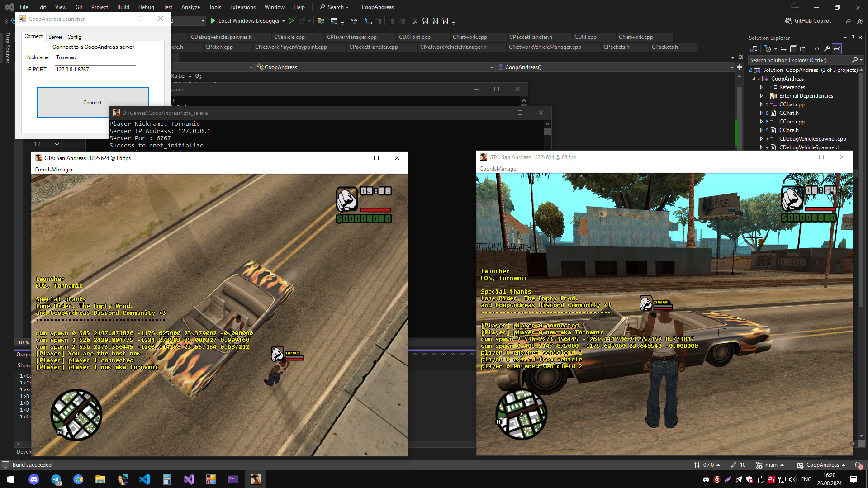Click ENG language indicator in system tray
The width and height of the screenshot is (868, 488).
[806, 479]
